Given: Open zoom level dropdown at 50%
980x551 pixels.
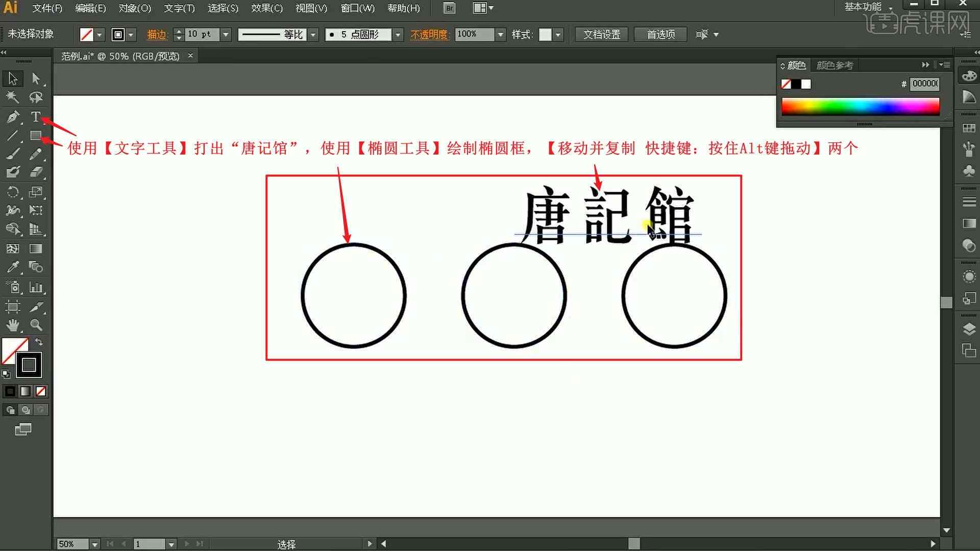Looking at the screenshot, I should [94, 544].
